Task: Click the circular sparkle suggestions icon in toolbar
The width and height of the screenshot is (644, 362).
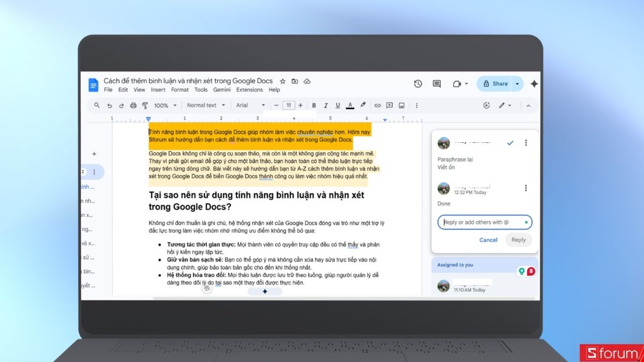Action: coord(487,105)
